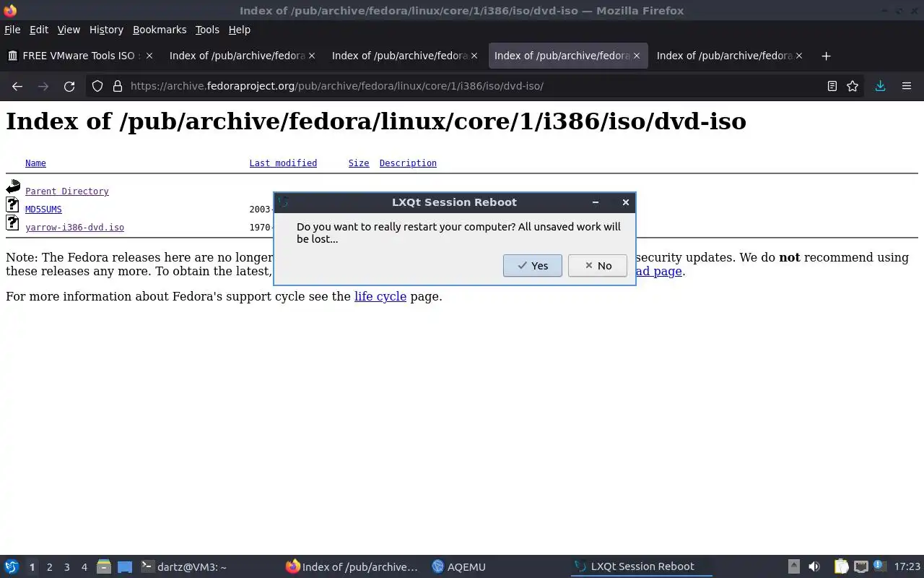Open the Firefox downloads panel
Screen dimensions: 924x578
880,86
